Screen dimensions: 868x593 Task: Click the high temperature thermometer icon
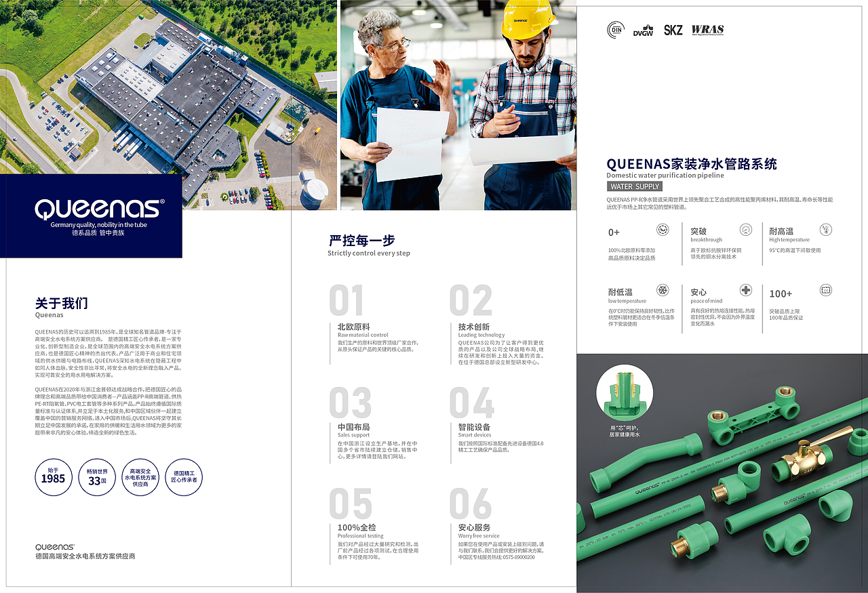coord(826,230)
